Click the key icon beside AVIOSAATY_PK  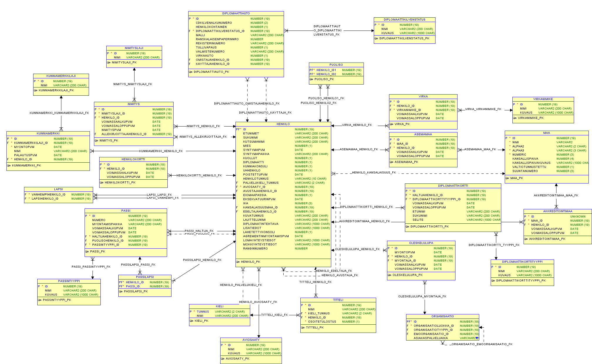click(223, 359)
